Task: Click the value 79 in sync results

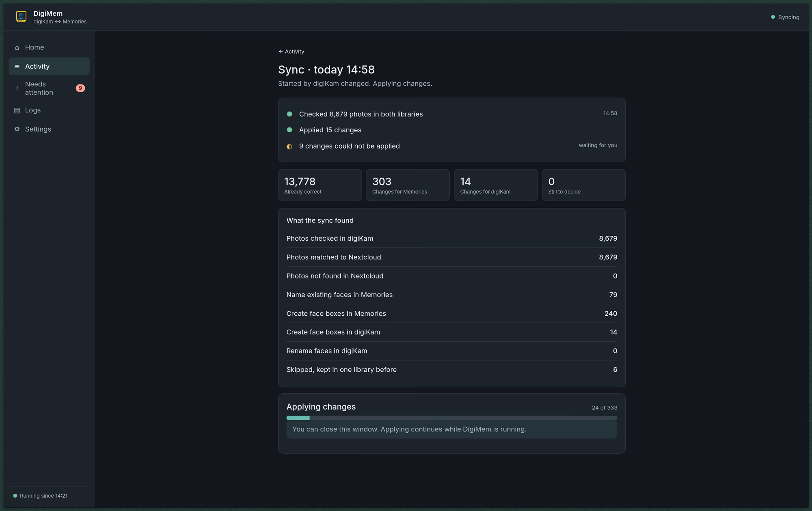Action: click(613, 295)
